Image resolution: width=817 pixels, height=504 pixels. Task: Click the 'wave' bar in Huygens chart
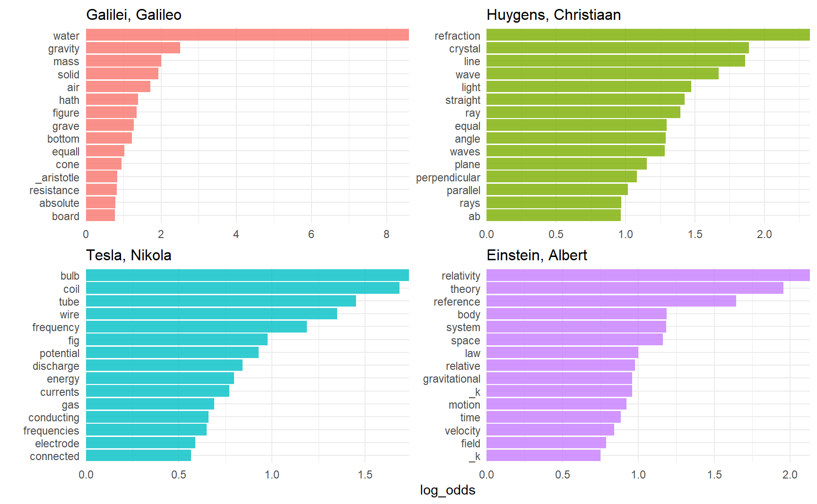(602, 74)
